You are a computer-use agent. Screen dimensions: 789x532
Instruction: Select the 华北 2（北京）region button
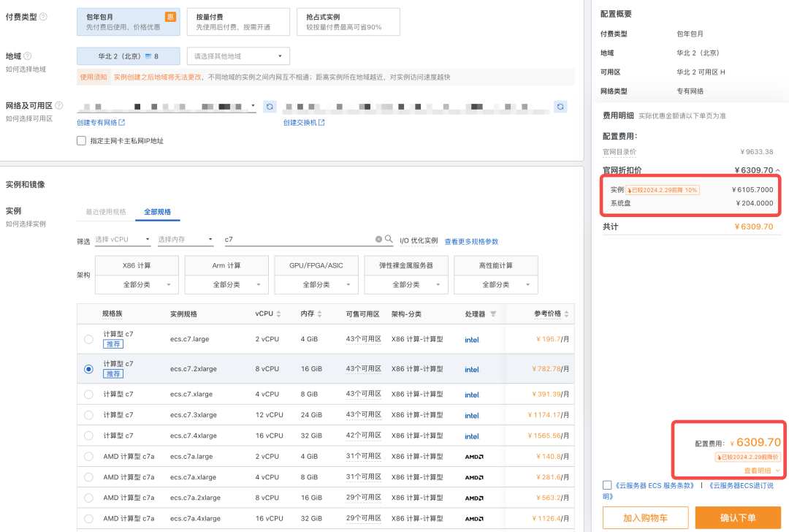click(129, 56)
